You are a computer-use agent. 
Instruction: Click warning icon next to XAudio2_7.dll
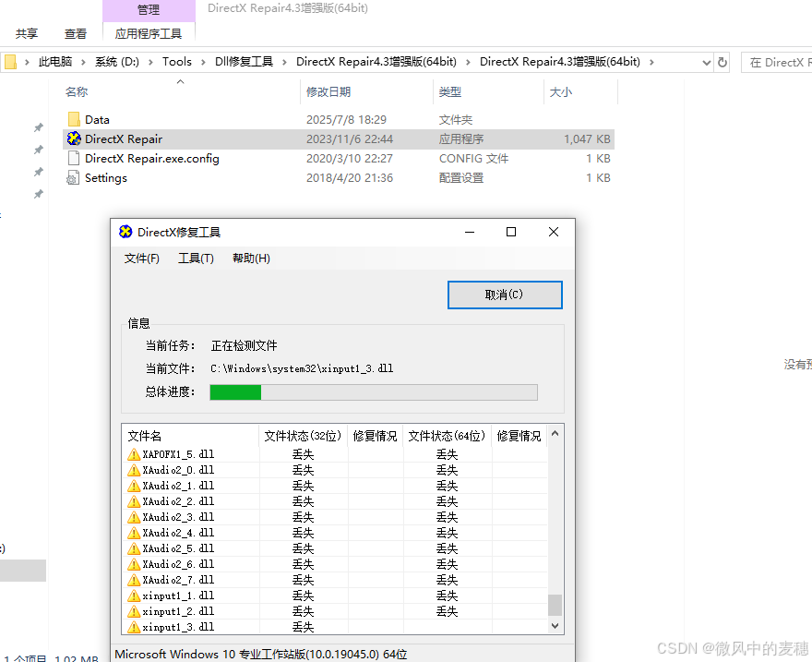(x=134, y=580)
